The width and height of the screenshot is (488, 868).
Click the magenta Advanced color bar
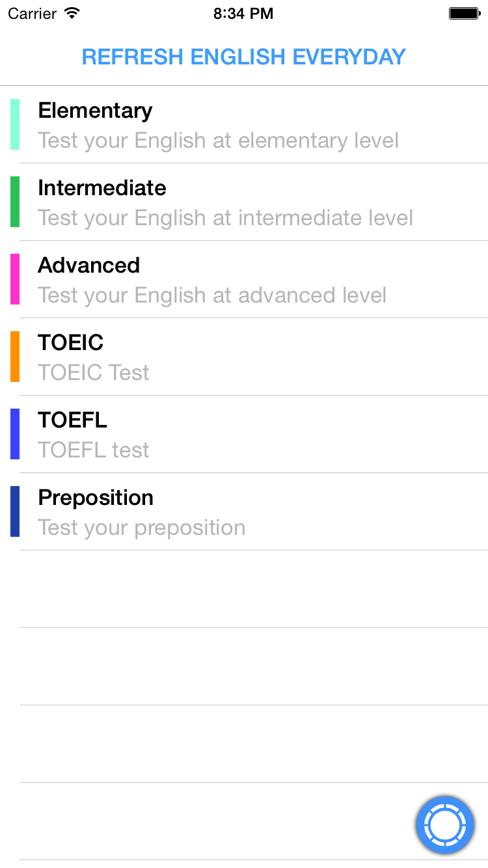tap(15, 279)
